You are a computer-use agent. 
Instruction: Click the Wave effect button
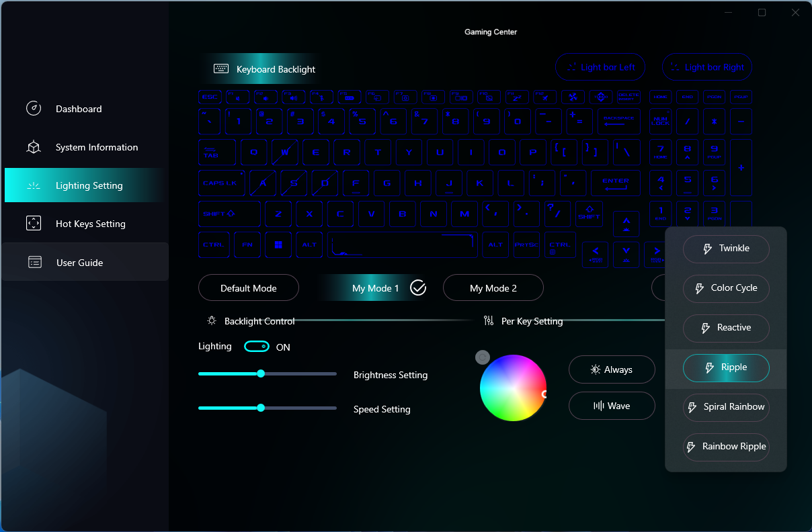tap(612, 406)
